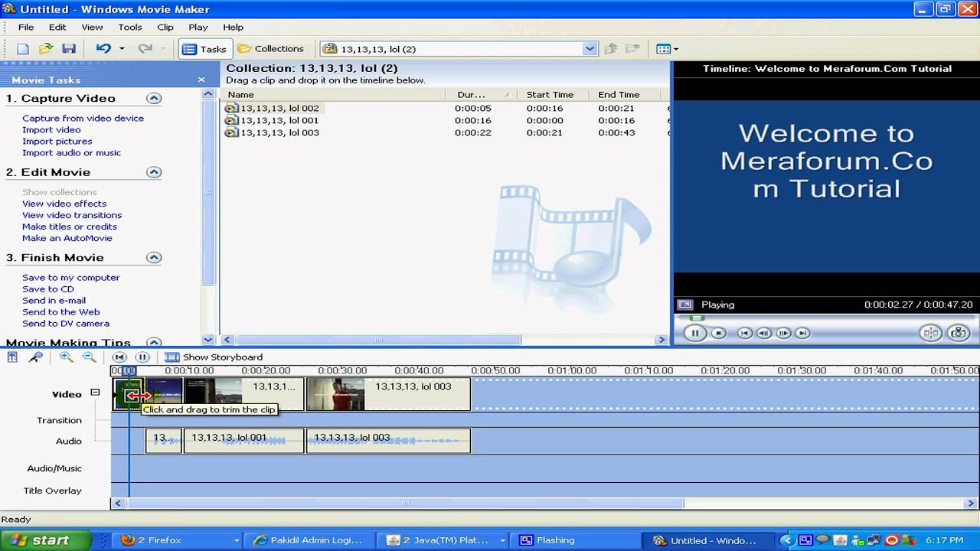Open the Views button in the toolbar
The width and height of the screenshot is (980, 551).
pos(667,49)
